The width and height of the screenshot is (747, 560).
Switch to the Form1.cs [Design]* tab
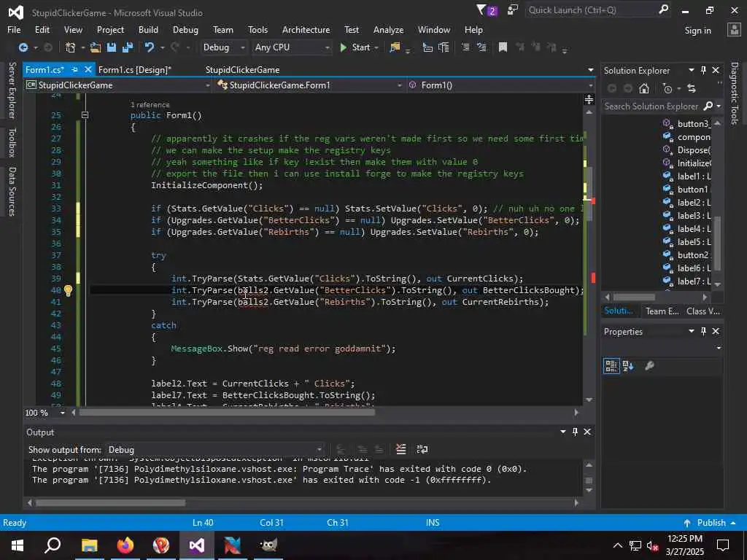coord(134,69)
